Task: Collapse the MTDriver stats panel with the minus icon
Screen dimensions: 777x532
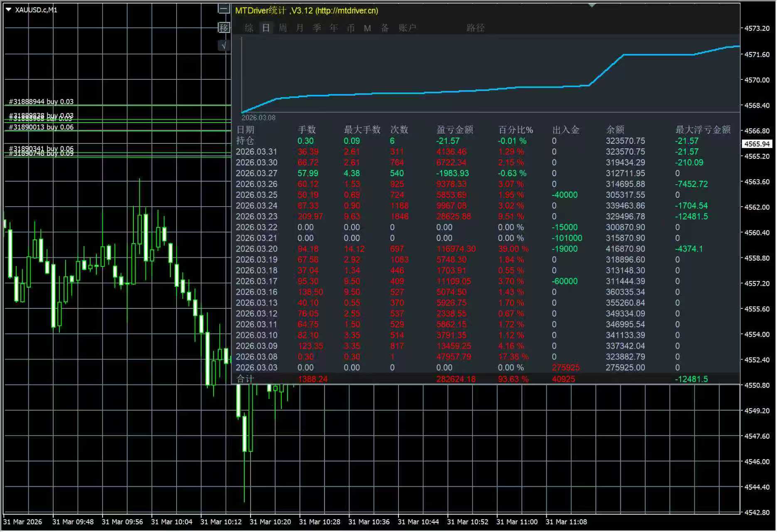Action: 224,9
